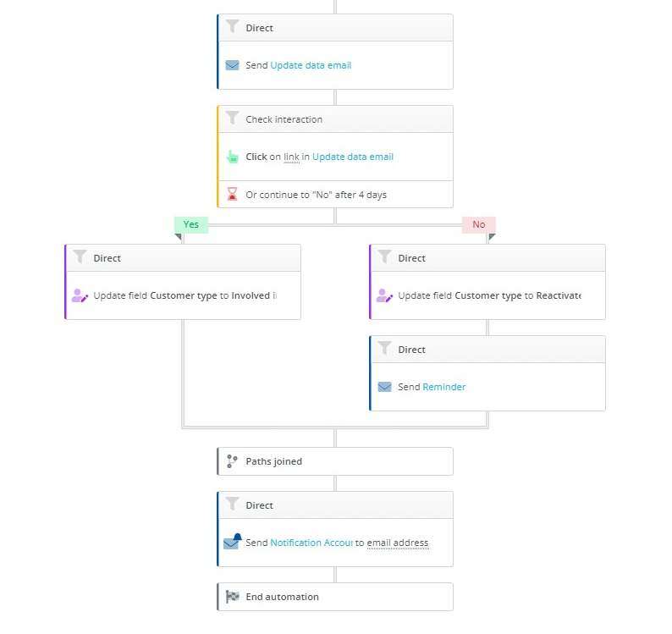
Task: Click the person-edit icon in Reactivated step
Action: click(x=384, y=295)
